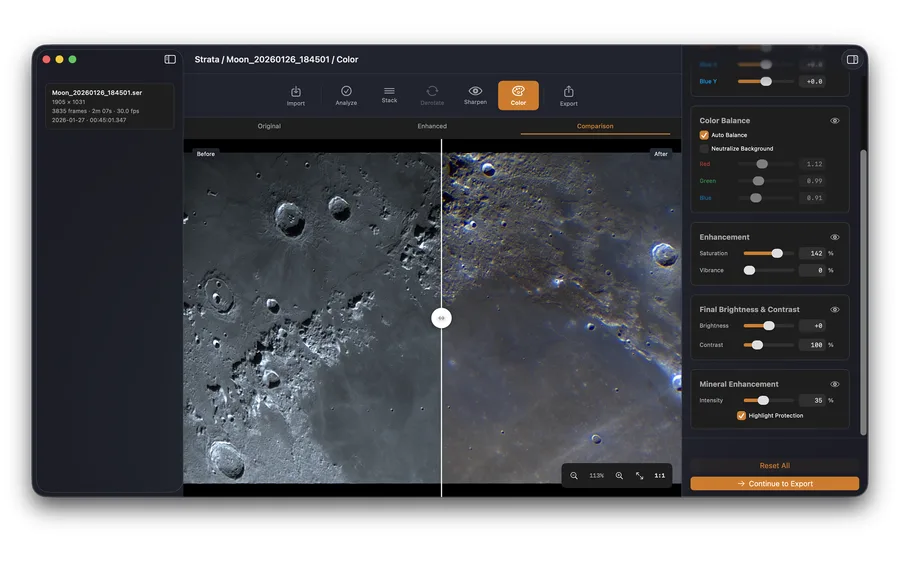Click the Brightness value field
Screen dimensions: 900x562
[x=812, y=326]
